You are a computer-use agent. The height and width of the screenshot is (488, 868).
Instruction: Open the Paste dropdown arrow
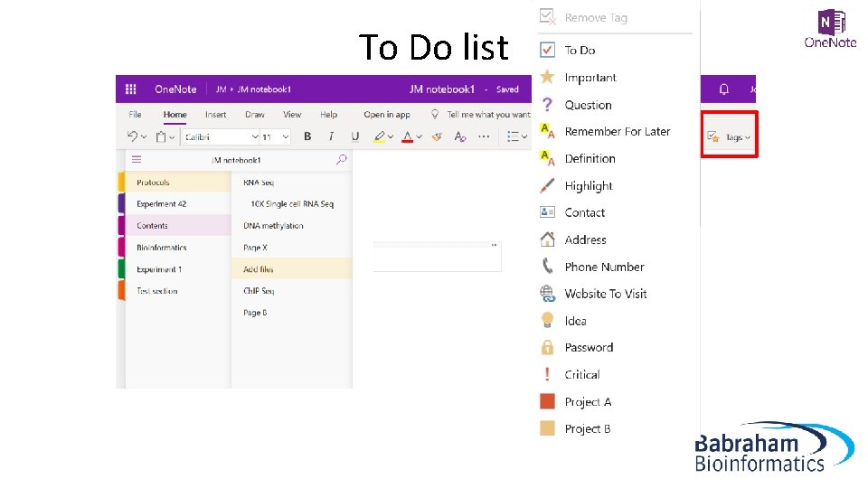coord(172,137)
